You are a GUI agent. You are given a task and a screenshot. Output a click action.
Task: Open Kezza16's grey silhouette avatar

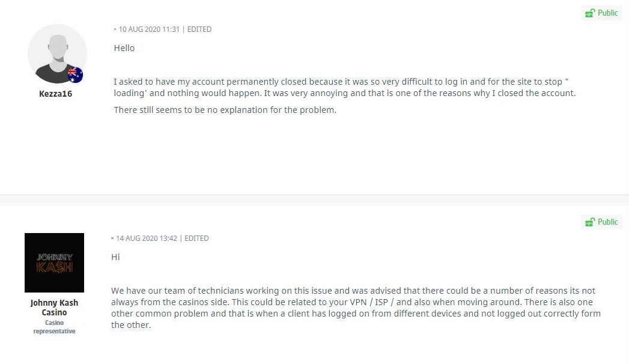tap(57, 53)
